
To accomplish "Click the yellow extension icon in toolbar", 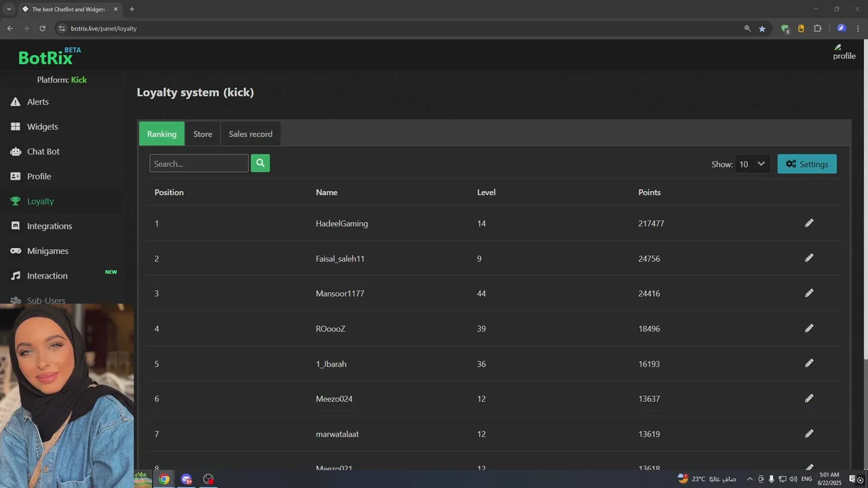I will (x=801, y=28).
